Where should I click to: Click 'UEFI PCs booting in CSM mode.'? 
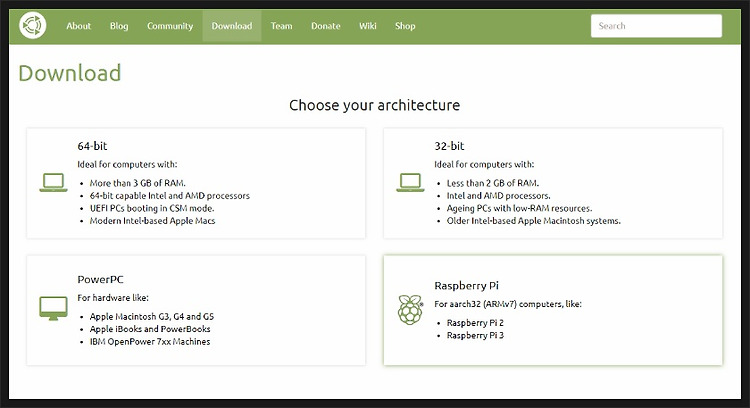click(152, 208)
